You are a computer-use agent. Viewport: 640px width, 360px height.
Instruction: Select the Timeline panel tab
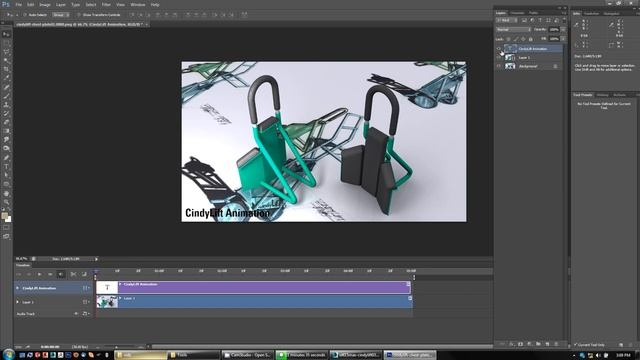[x=23, y=265]
